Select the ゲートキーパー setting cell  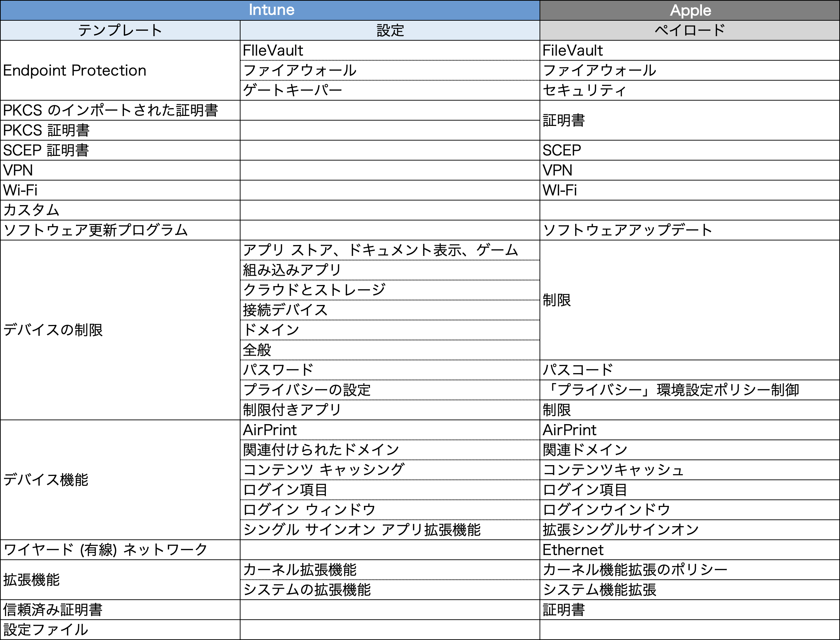coord(293,90)
